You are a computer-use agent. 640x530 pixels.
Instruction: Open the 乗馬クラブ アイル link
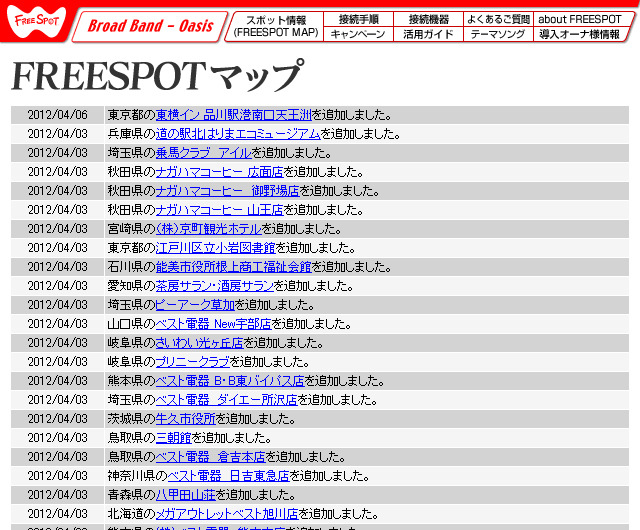pos(204,153)
